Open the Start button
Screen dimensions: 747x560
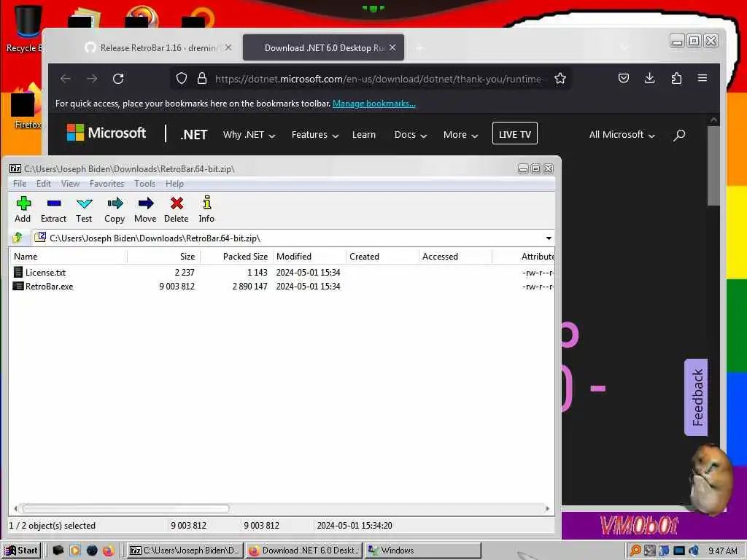click(x=21, y=551)
